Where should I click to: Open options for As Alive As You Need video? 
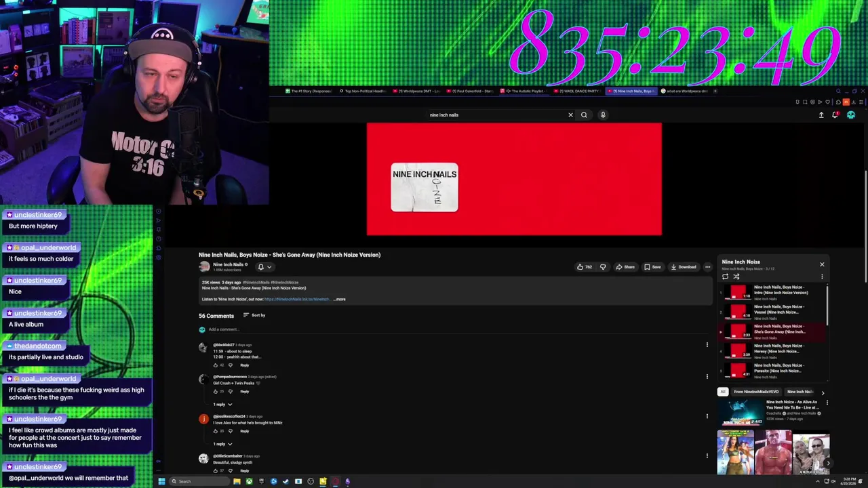(827, 403)
